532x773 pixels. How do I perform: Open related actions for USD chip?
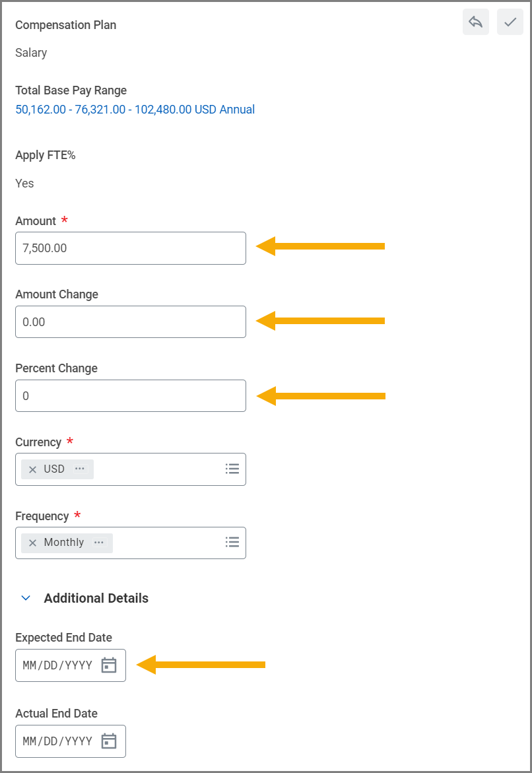tap(80, 469)
